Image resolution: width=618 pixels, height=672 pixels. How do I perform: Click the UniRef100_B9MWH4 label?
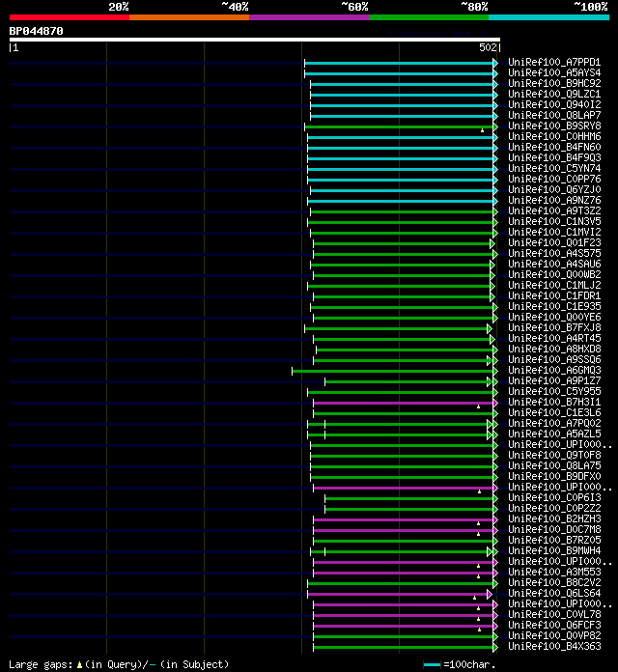tap(554, 550)
